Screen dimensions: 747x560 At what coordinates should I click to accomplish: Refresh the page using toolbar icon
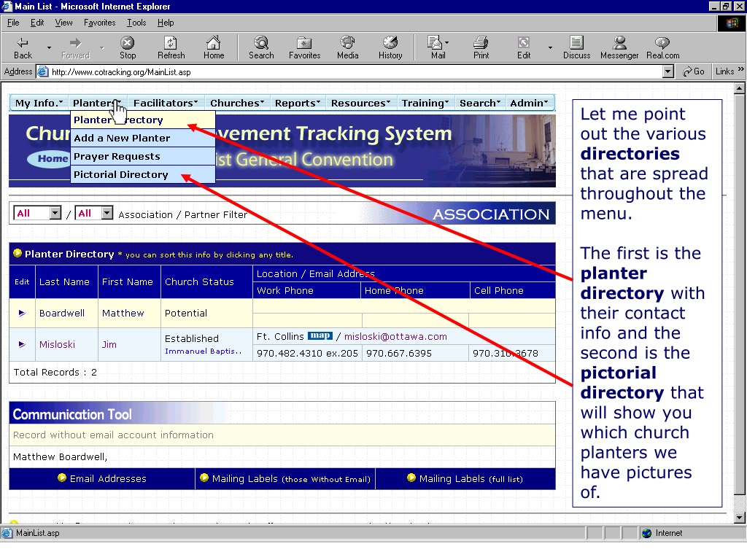(171, 47)
